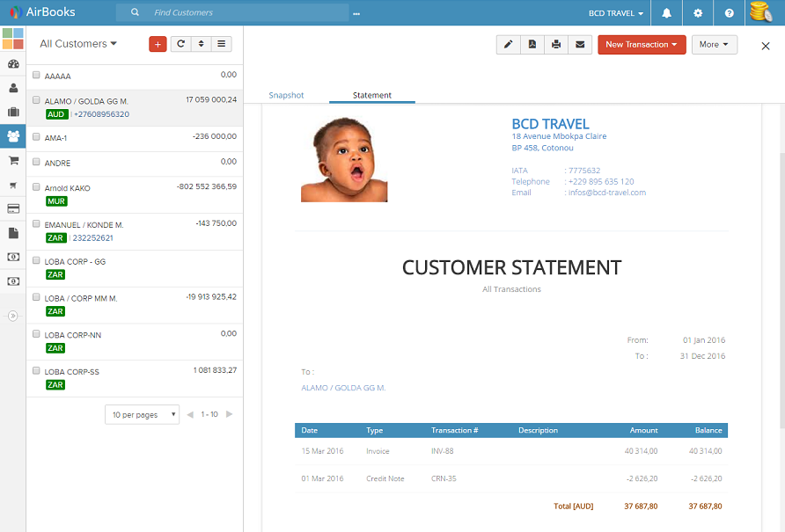Open the notifications bell icon

click(666, 13)
